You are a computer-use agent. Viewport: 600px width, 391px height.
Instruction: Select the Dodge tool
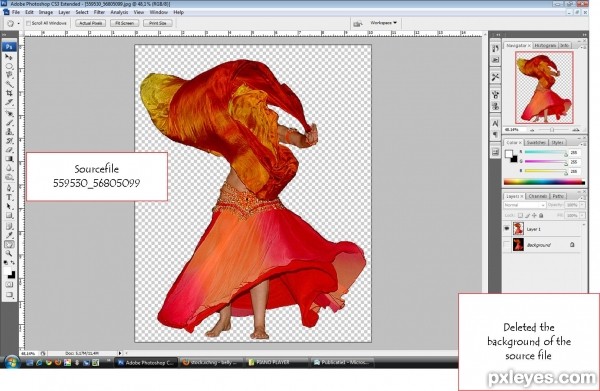click(9, 178)
